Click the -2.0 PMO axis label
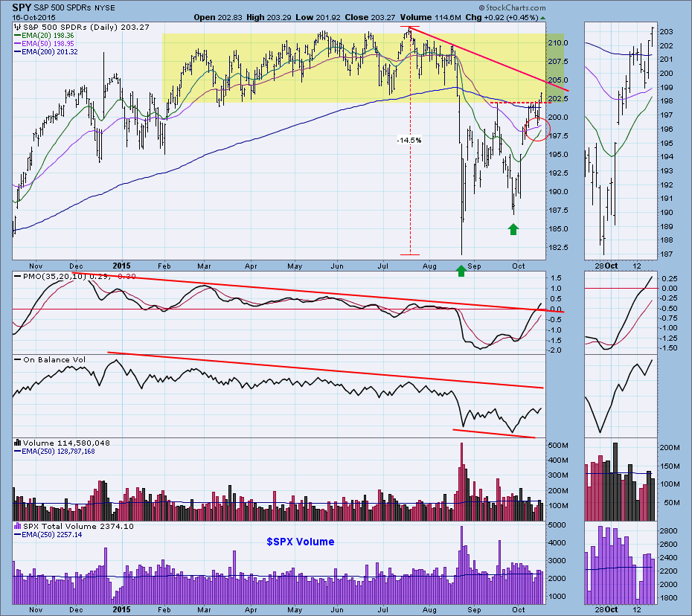Viewport: 692px width, 616px height. [x=555, y=350]
